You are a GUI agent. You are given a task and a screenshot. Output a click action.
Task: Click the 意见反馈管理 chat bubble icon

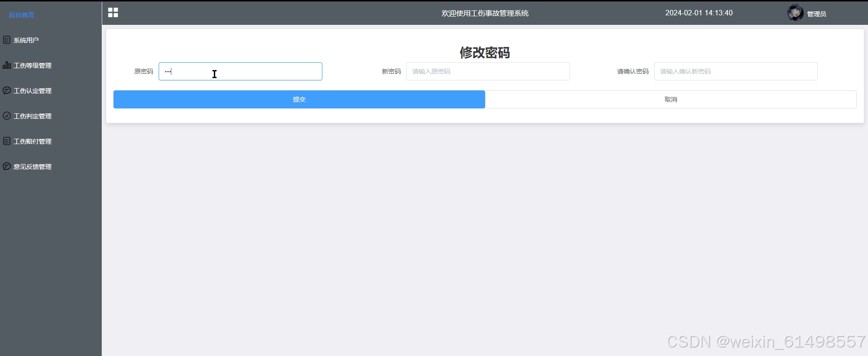click(7, 166)
